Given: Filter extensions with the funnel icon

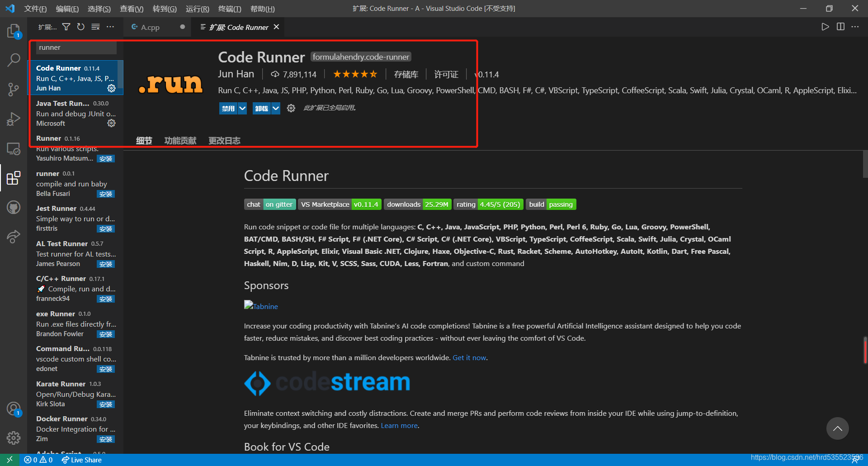Looking at the screenshot, I should click(66, 27).
